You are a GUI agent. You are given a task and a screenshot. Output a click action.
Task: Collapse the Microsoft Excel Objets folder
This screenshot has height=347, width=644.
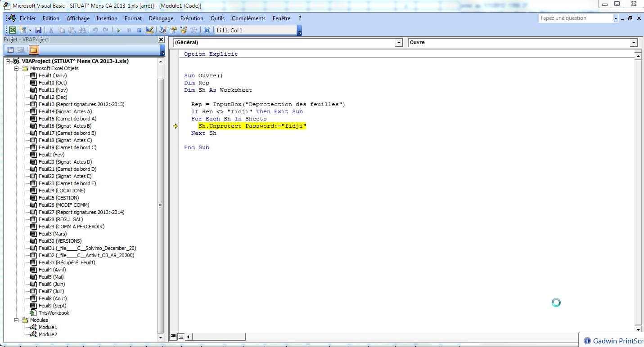pos(17,68)
